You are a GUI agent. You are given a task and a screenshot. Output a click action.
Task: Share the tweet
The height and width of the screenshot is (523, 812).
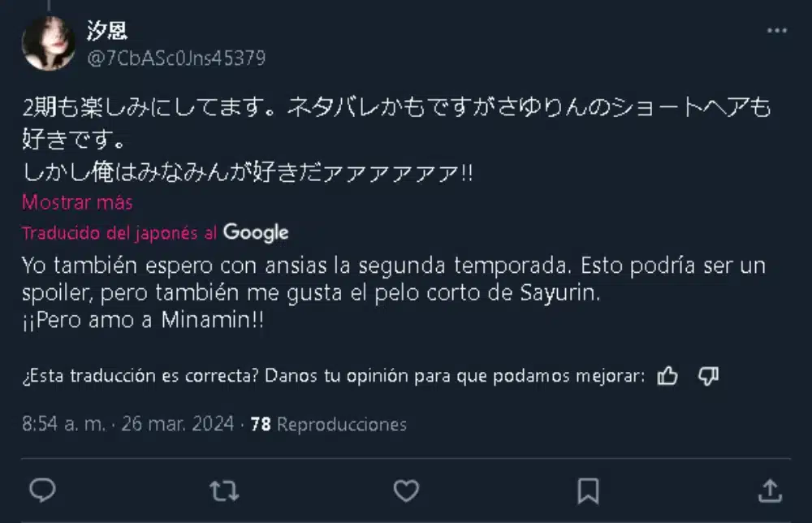[x=770, y=491]
